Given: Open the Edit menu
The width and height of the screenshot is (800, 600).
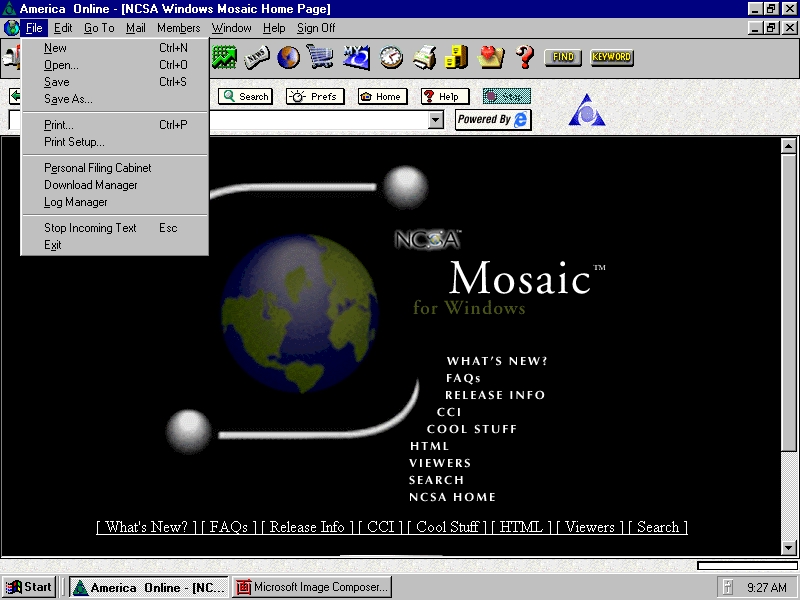Looking at the screenshot, I should pyautogui.click(x=63, y=28).
